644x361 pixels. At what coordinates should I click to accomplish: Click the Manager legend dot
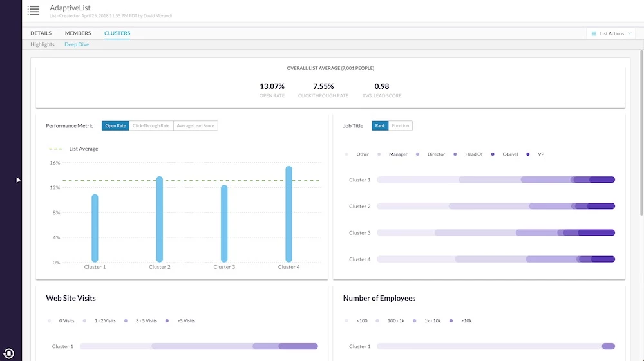click(379, 154)
